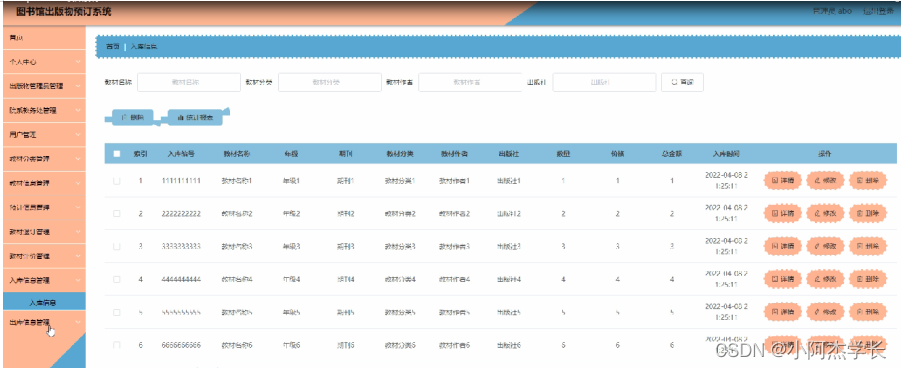Image resolution: width=902 pixels, height=369 pixels.
Task: Click the 教材分类 search input
Action: (x=330, y=82)
